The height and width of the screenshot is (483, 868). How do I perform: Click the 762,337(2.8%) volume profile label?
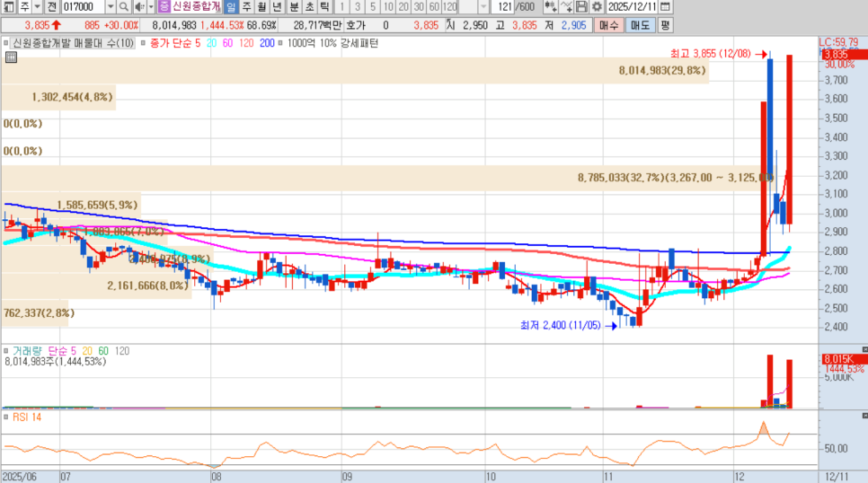(39, 313)
